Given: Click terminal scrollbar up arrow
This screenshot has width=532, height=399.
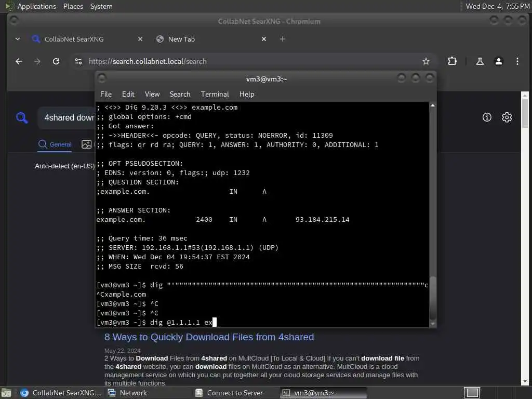Looking at the screenshot, I should pos(433,105).
